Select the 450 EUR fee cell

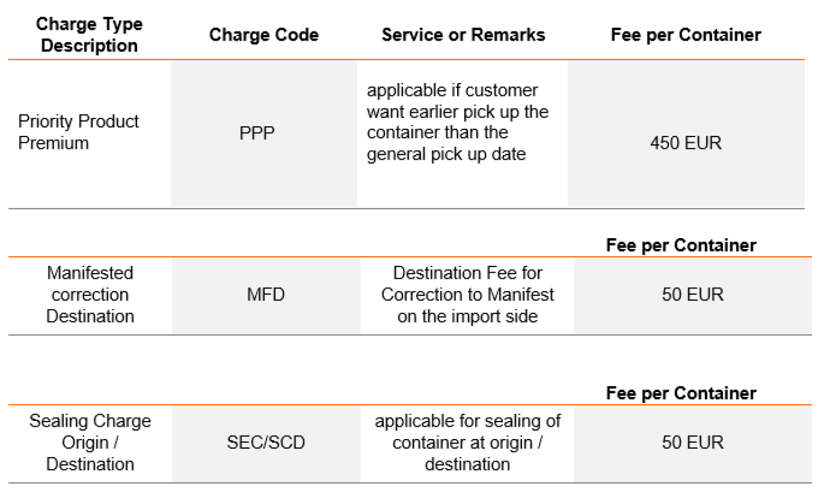[x=686, y=142]
